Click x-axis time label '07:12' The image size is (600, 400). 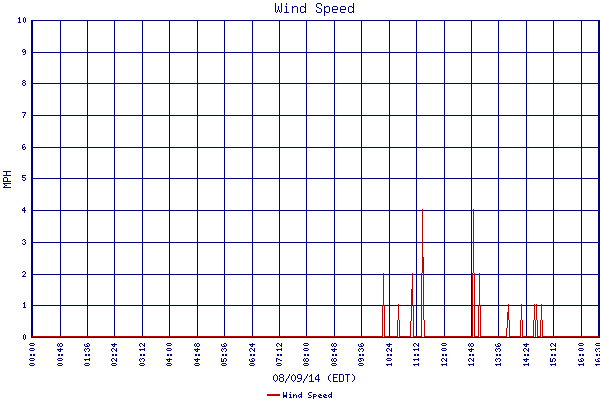(279, 354)
